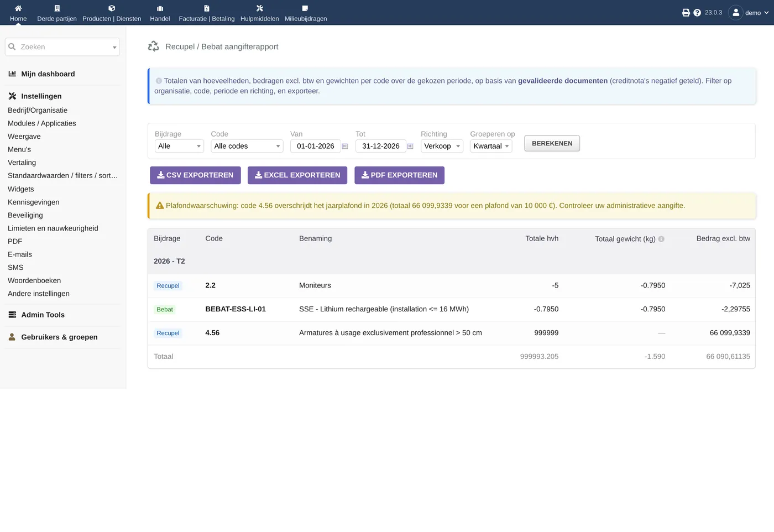This screenshot has height=532, width=774.
Task: Click the Home icon in navigation bar
Action: click(18, 8)
